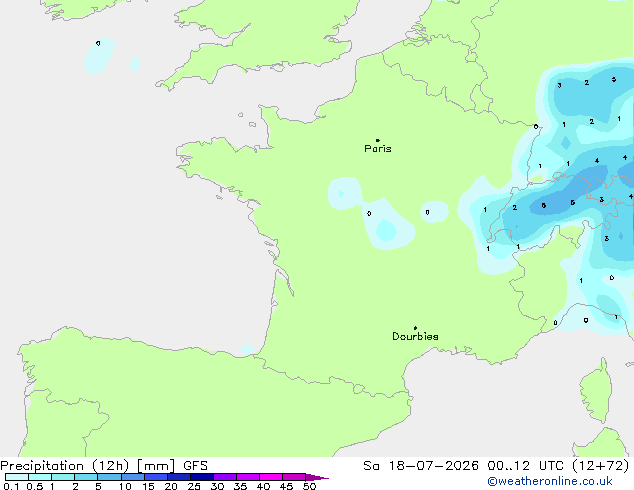Select the 15–20 mm legend swatch

tap(156, 477)
